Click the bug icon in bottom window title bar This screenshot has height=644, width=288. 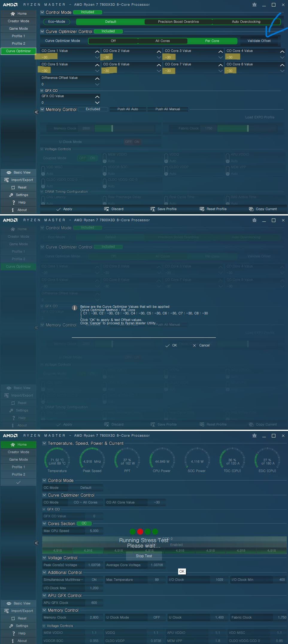point(254,436)
